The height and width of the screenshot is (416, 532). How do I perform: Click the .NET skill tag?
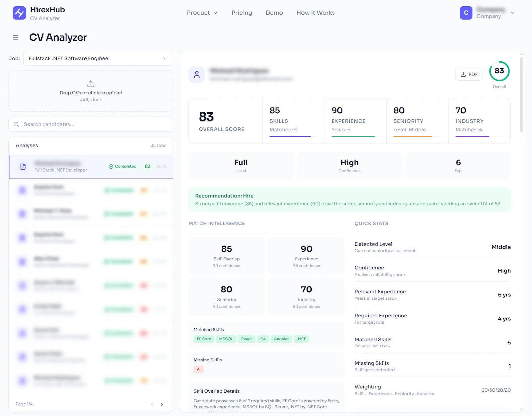(301, 339)
